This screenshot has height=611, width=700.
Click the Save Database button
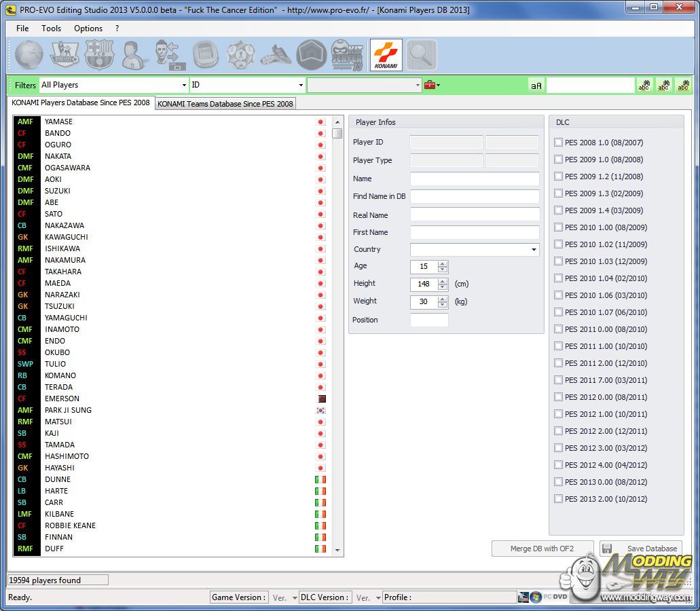pyautogui.click(x=641, y=549)
